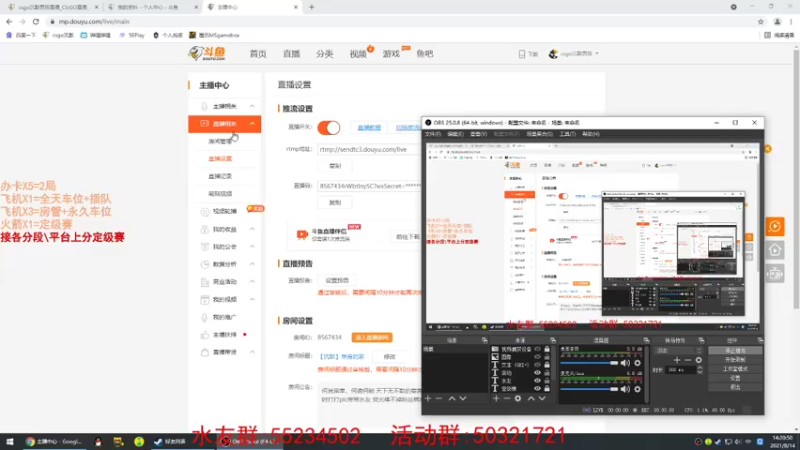Mute the desktop audio speaker icon
Image resolution: width=800 pixels, height=450 pixels.
[x=626, y=363]
